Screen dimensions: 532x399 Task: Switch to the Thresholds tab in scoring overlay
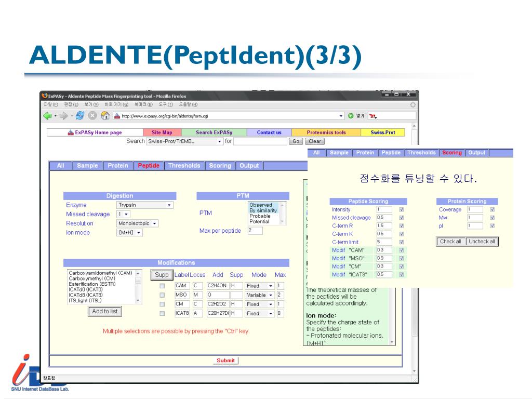421,153
